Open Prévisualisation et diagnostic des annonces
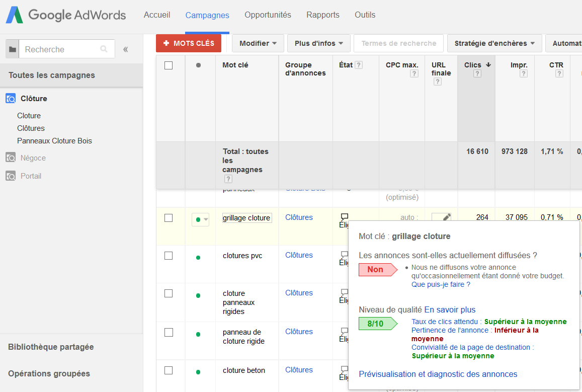This screenshot has width=582, height=392. [x=438, y=374]
